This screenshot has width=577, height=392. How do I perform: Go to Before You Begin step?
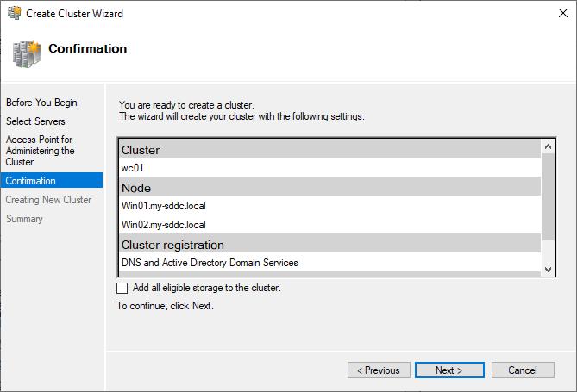click(41, 103)
